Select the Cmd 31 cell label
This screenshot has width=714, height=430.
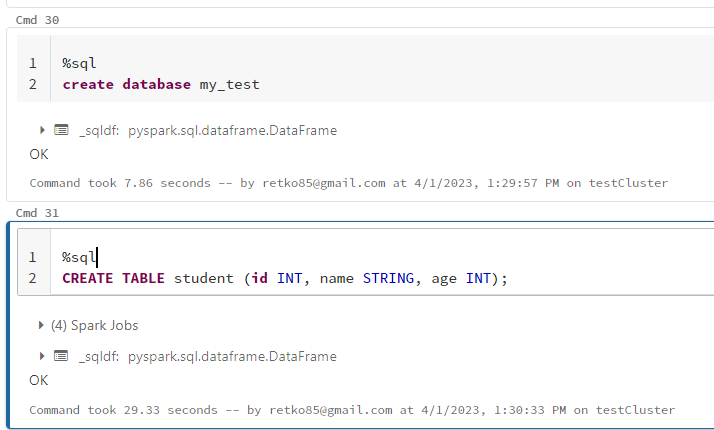point(38,213)
